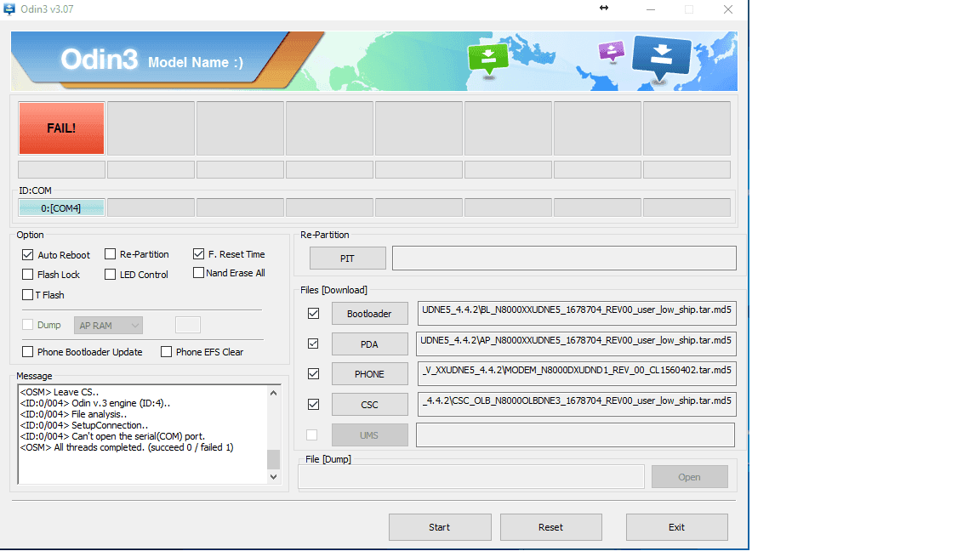Start the flashing process
This screenshot has width=980, height=551.
[x=439, y=527]
